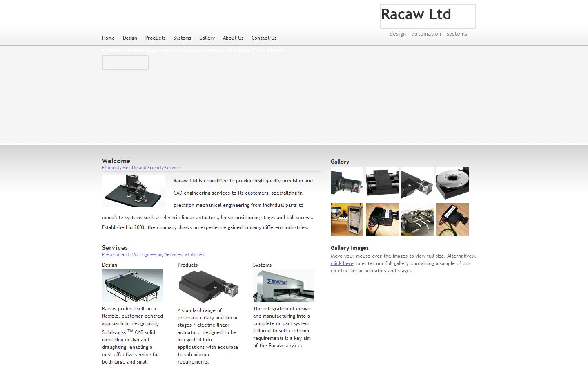
Task: View the black linear stage gallery thumbnail
Action: point(382,183)
